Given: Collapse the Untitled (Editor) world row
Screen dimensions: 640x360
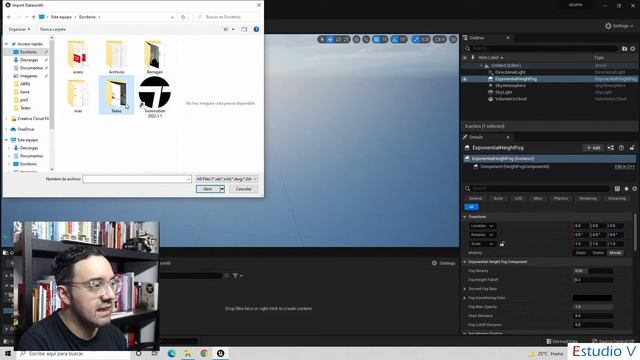Looking at the screenshot, I should click(x=481, y=66).
